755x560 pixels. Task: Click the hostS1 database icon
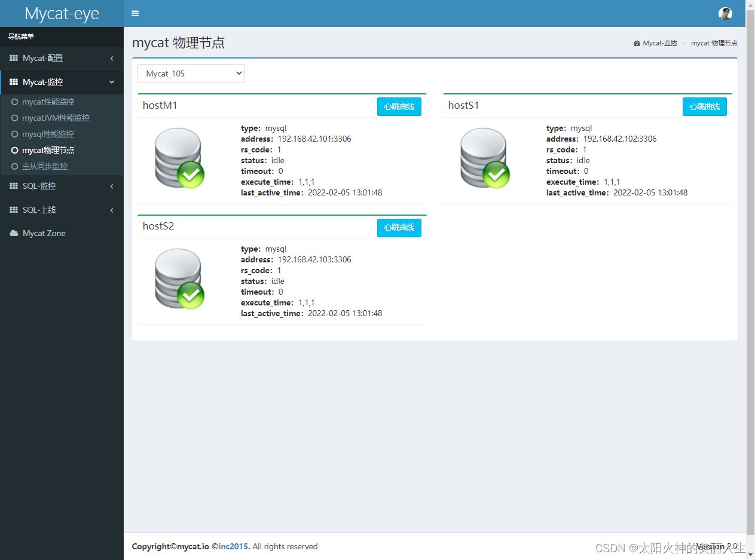click(485, 158)
